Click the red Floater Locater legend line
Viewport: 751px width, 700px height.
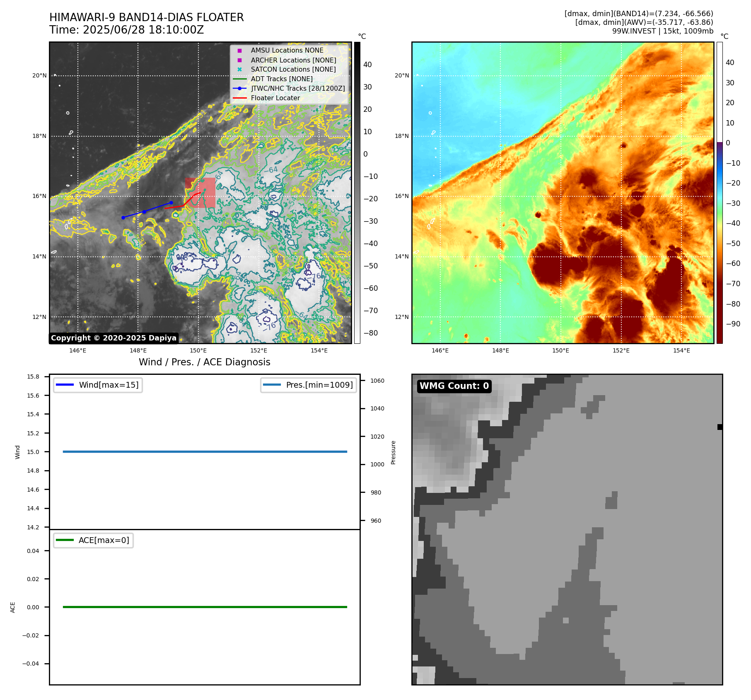(239, 98)
